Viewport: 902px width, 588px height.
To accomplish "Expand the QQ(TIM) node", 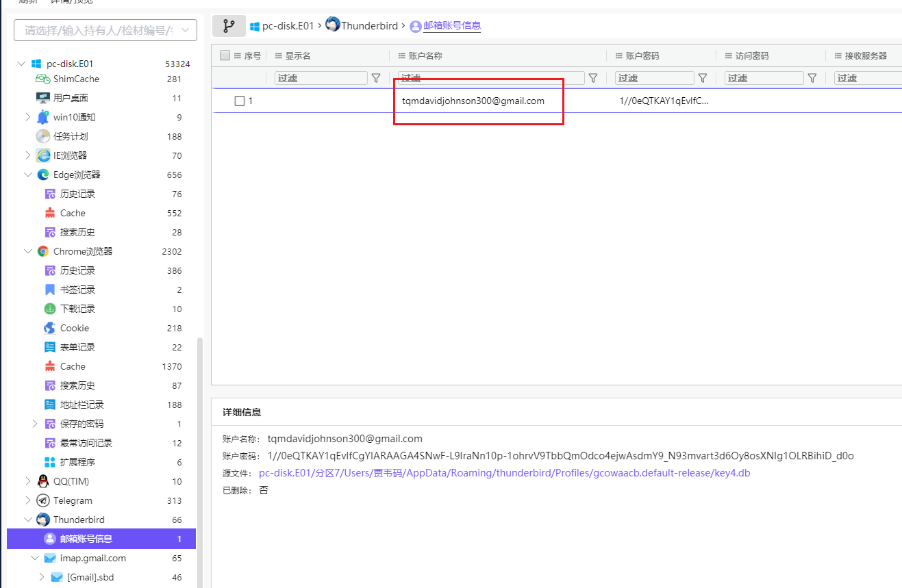I will pyautogui.click(x=27, y=481).
